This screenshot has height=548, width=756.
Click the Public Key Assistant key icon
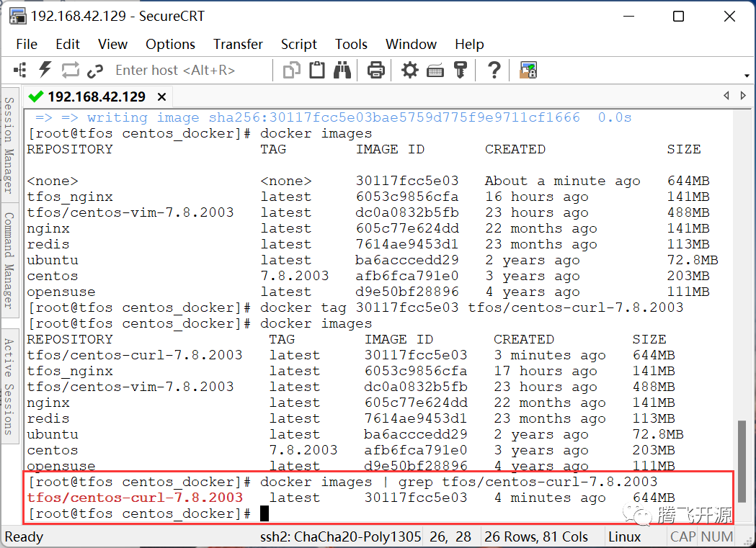pyautogui.click(x=461, y=70)
